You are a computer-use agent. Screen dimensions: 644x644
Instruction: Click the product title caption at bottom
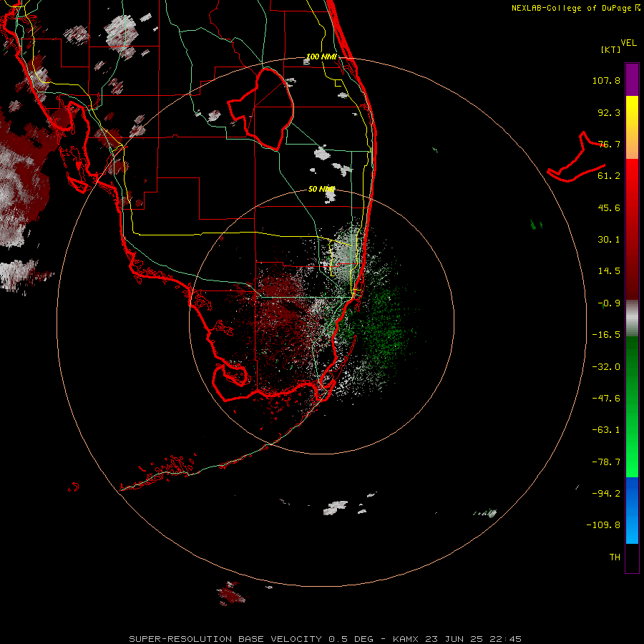pos(326,639)
